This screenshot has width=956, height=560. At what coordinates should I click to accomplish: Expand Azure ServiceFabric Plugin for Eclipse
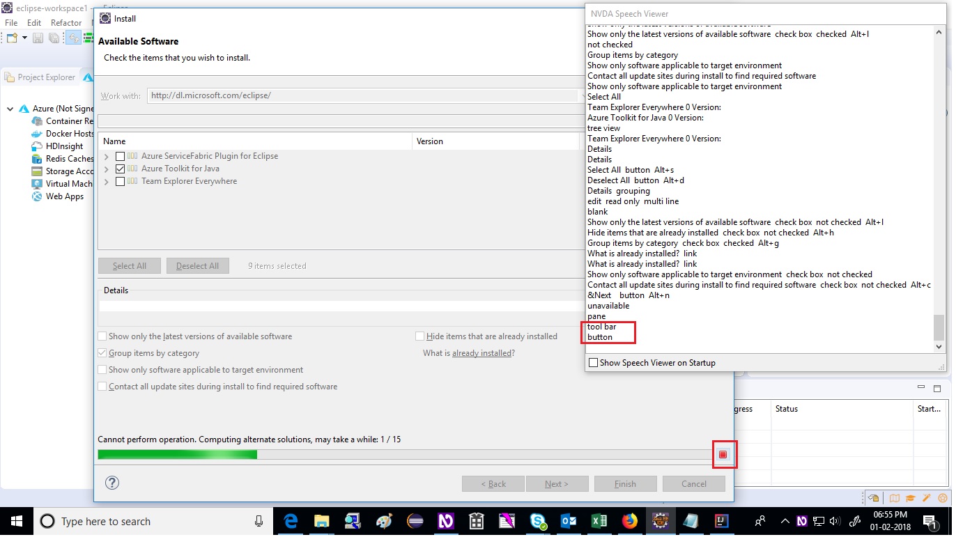click(105, 156)
